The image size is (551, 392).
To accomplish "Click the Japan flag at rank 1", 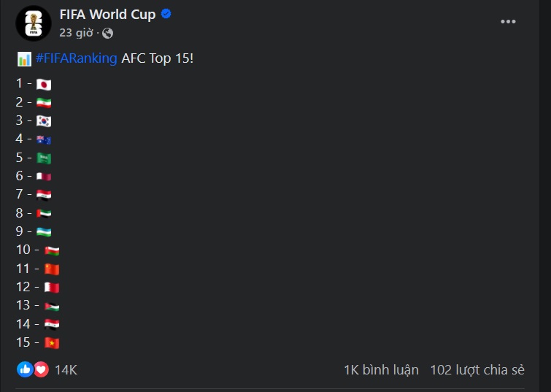I will coord(44,84).
